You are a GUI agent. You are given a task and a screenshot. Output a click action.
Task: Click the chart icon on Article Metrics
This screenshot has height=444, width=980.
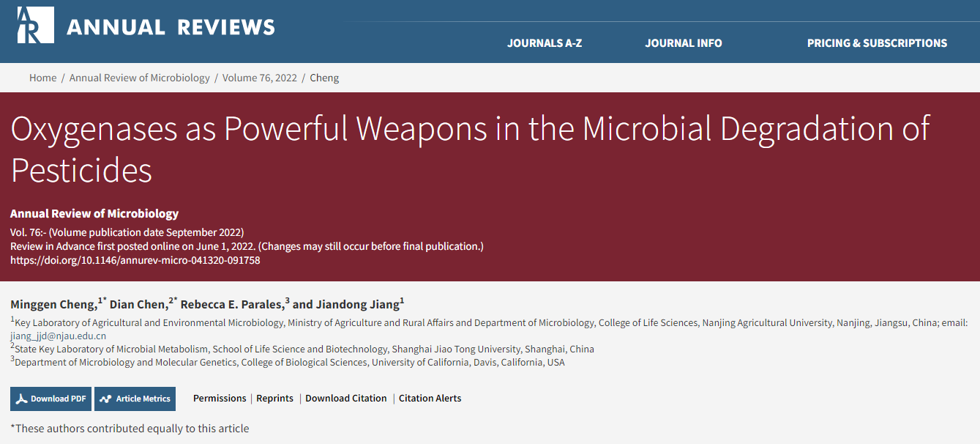[106, 399]
